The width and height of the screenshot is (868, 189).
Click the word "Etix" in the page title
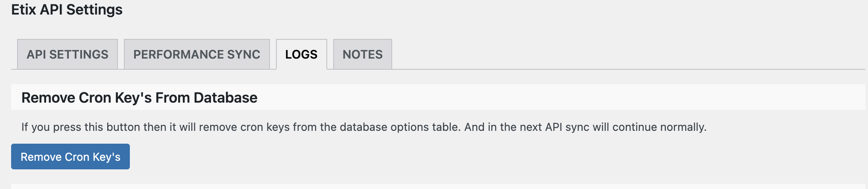(x=23, y=9)
